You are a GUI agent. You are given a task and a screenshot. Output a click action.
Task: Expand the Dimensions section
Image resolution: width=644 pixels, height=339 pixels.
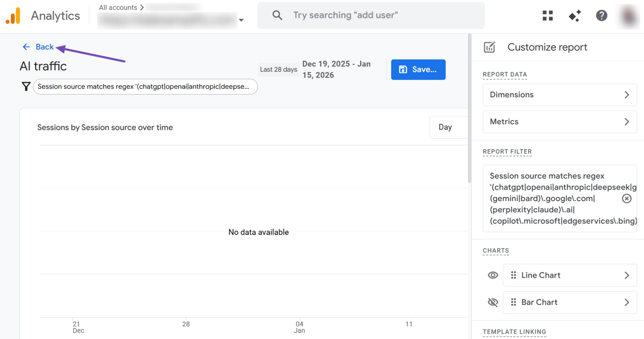click(560, 95)
